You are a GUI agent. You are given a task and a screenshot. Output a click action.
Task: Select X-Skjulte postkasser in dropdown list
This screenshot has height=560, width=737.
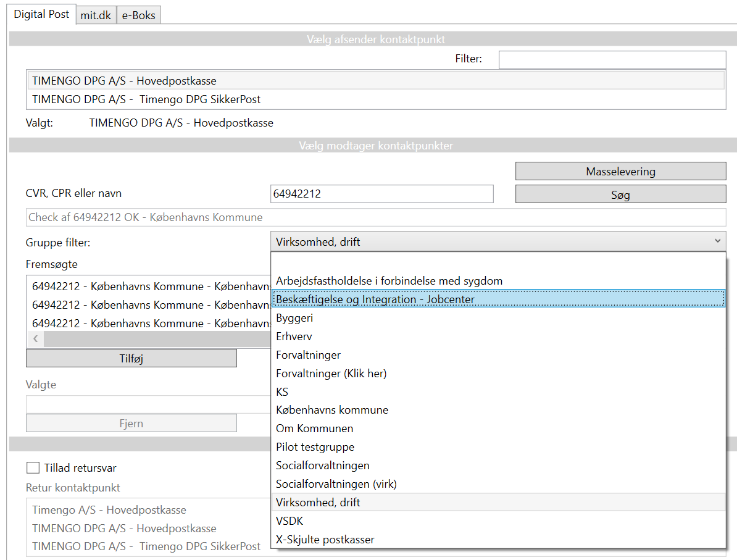click(325, 540)
